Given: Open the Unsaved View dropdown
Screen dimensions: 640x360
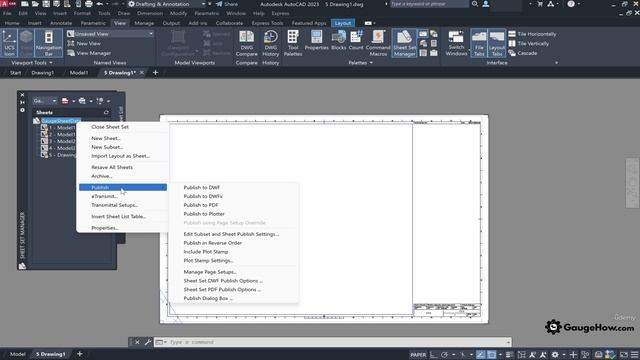Looking at the screenshot, I should 110,34.
